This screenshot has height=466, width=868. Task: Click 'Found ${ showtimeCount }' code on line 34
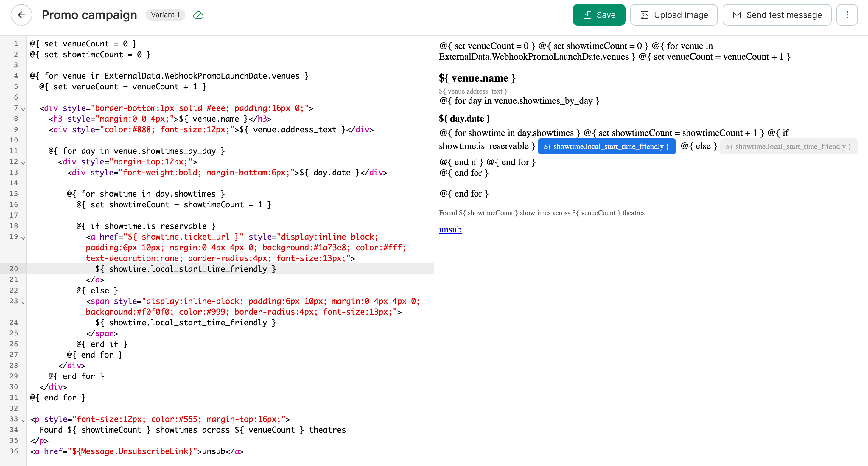[95, 430]
